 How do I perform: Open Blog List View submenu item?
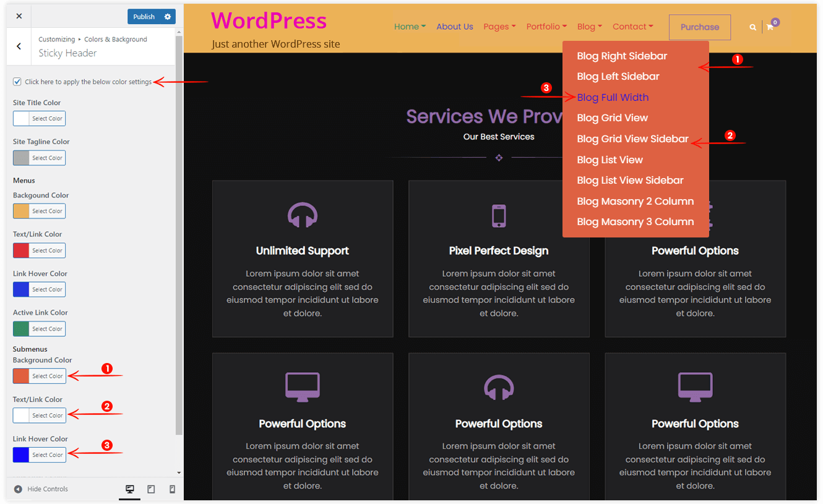[610, 160]
